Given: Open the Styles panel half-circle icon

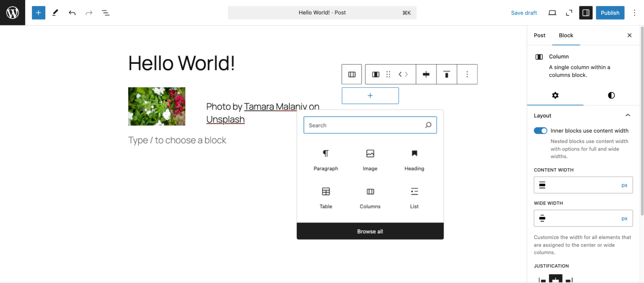Looking at the screenshot, I should [611, 95].
